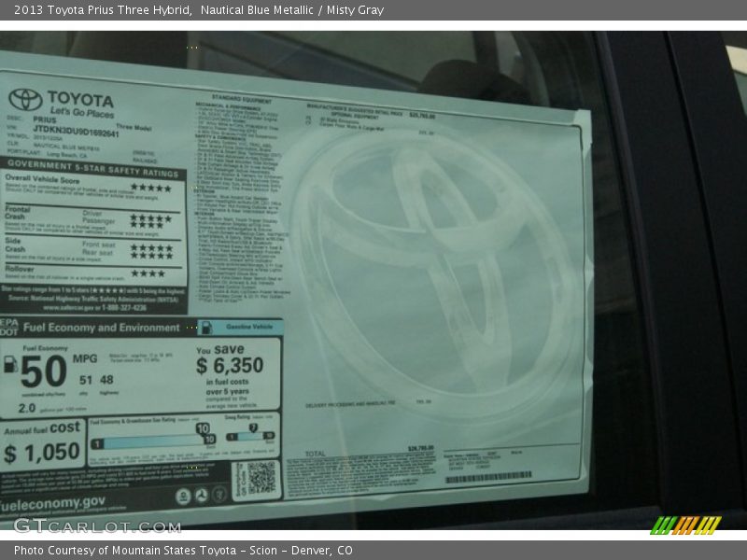
Task: Click the 2.0 gallons per 100 miles value
Action: [27, 408]
